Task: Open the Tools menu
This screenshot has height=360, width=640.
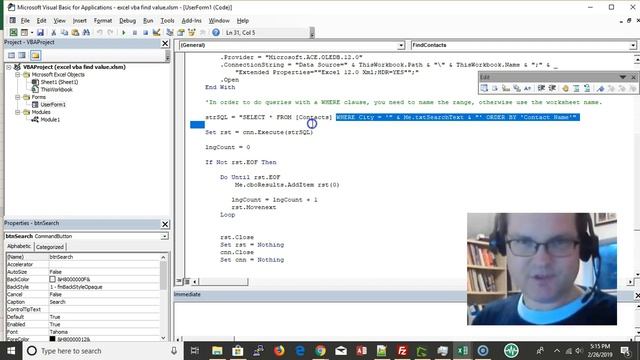Action: (167, 20)
